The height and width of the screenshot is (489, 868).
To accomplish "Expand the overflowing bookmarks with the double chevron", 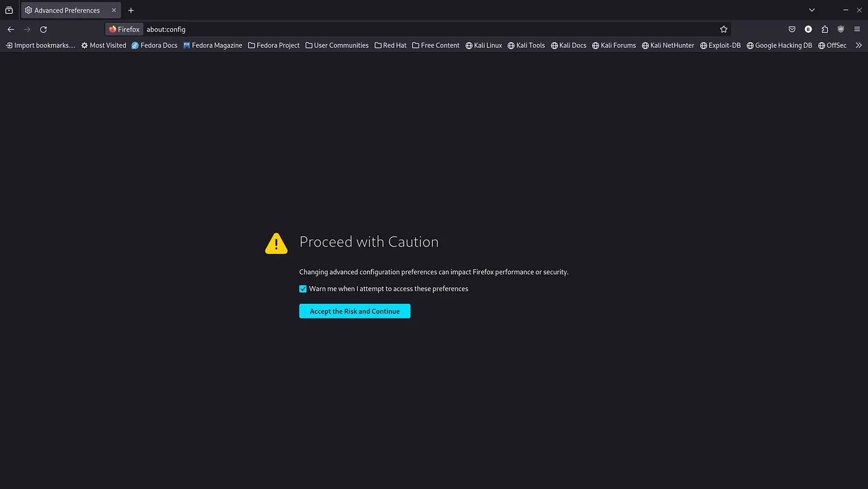I will [859, 45].
